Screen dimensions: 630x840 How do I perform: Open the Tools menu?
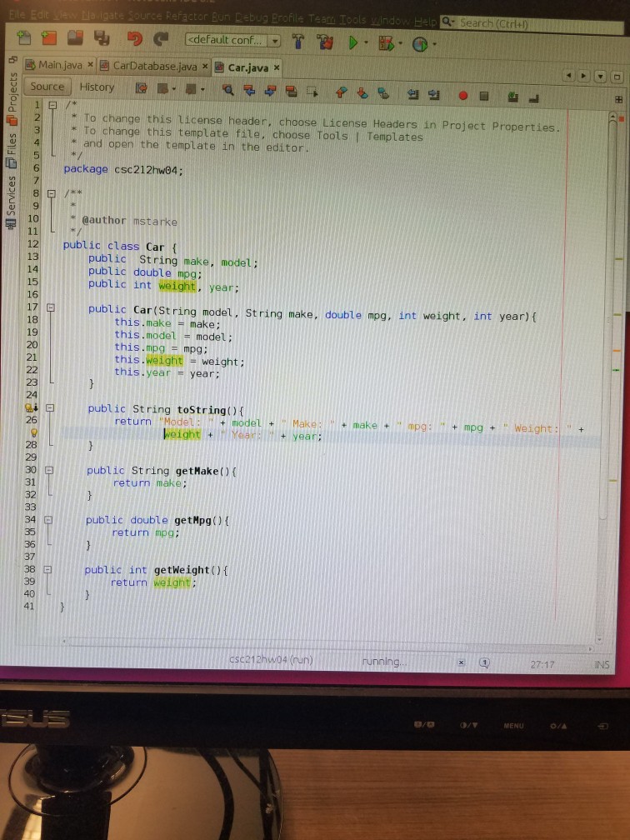point(353,19)
